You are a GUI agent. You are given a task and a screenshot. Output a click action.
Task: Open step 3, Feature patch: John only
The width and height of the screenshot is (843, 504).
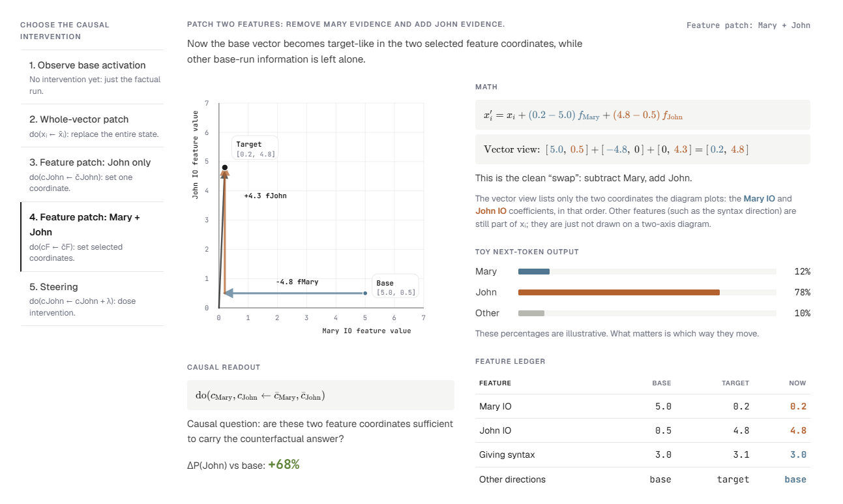click(x=92, y=175)
